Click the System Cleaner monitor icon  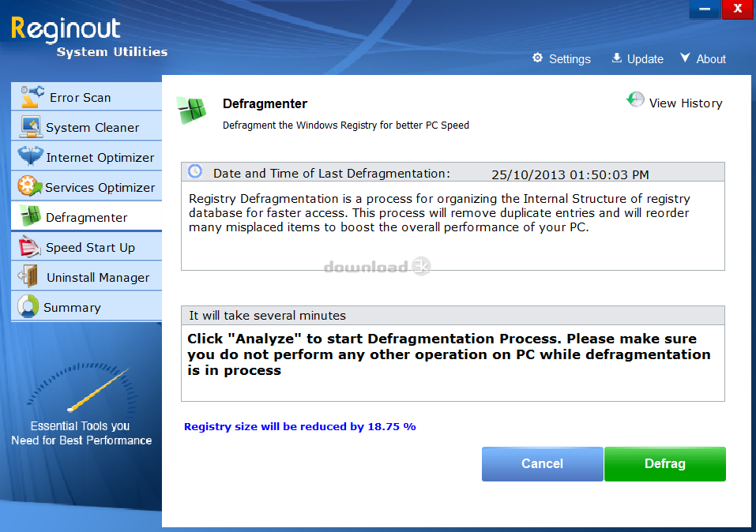(x=30, y=127)
